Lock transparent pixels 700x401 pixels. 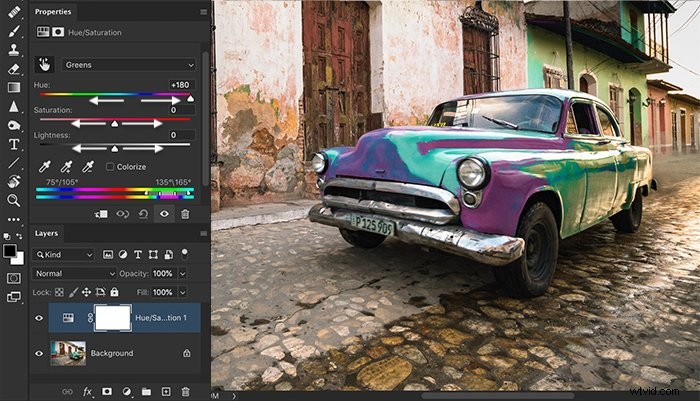[x=59, y=292]
